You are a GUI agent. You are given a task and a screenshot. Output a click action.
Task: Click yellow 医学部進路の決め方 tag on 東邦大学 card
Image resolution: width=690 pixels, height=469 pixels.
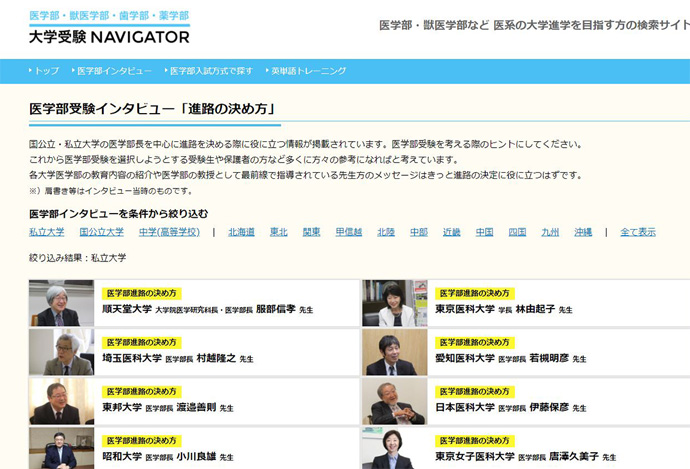142,392
